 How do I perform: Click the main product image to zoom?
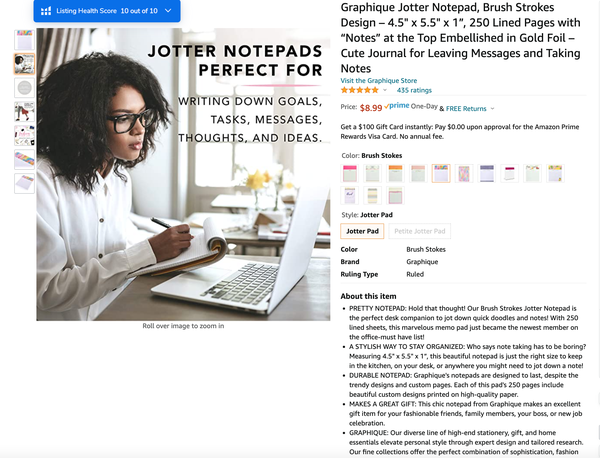point(183,174)
